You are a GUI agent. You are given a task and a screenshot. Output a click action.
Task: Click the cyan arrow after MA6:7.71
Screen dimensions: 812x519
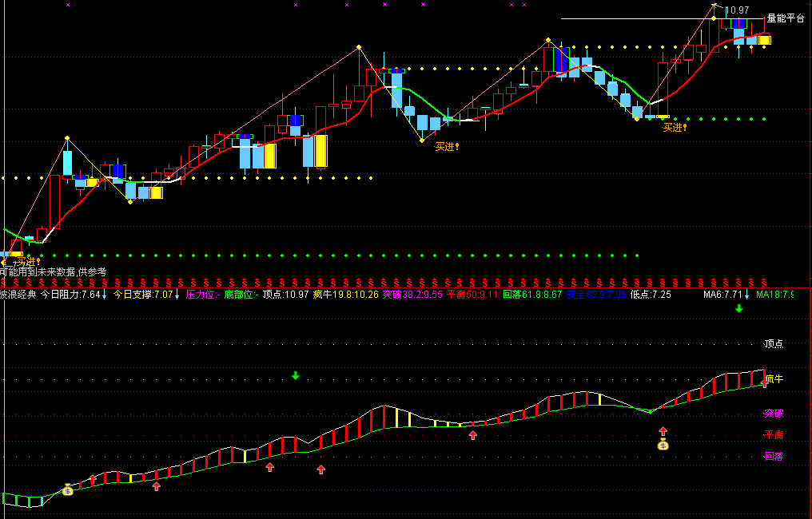(746, 295)
